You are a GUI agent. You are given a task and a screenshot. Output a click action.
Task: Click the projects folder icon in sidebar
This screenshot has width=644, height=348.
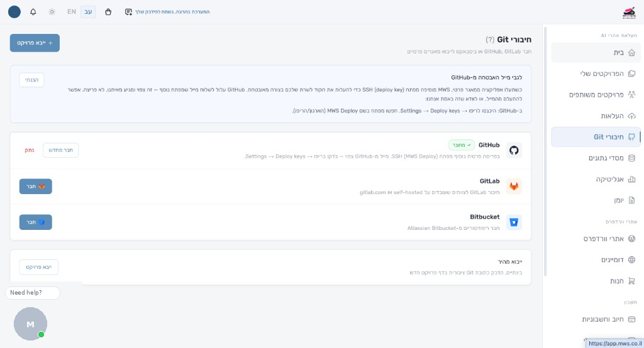pyautogui.click(x=631, y=73)
